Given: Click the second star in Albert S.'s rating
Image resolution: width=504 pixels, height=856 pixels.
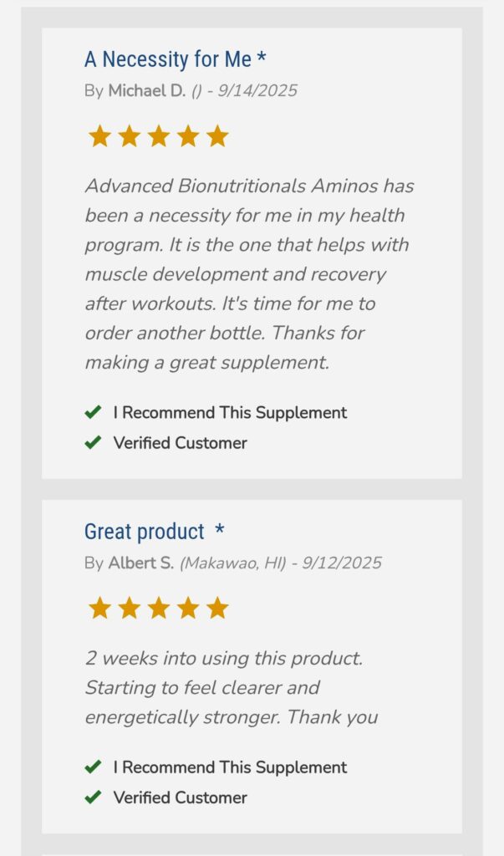Looking at the screenshot, I should (x=129, y=608).
